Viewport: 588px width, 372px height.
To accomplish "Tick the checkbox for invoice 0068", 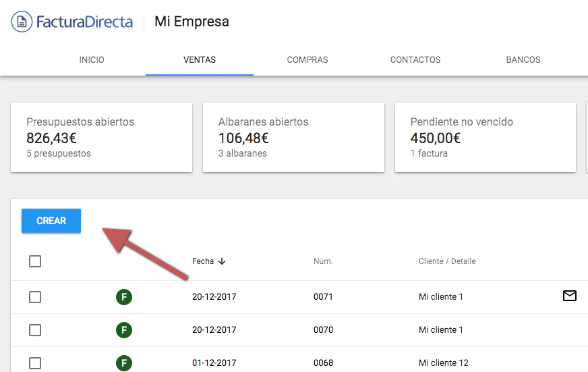I will click(x=35, y=363).
